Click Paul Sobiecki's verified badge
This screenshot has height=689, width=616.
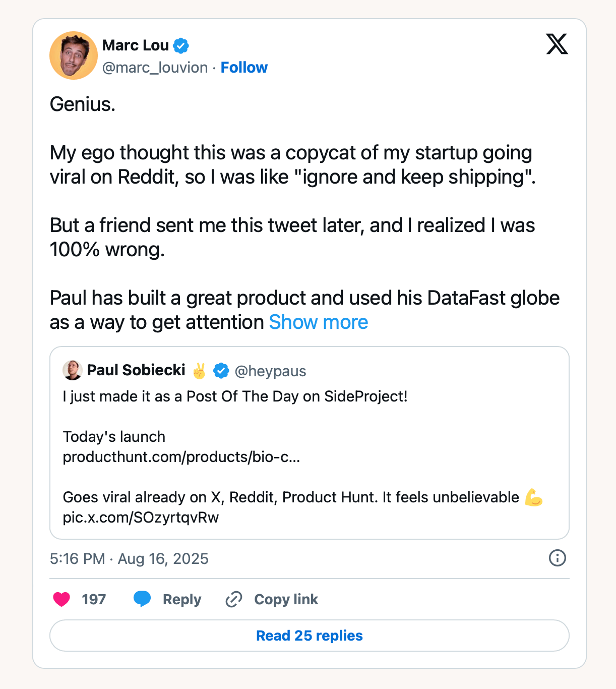(x=220, y=370)
